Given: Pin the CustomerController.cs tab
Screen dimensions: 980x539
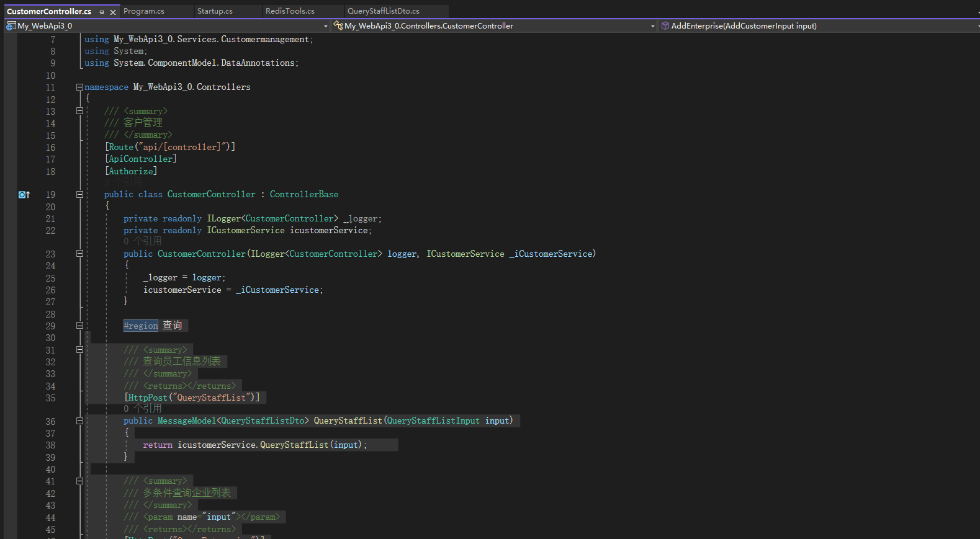Looking at the screenshot, I should 102,12.
